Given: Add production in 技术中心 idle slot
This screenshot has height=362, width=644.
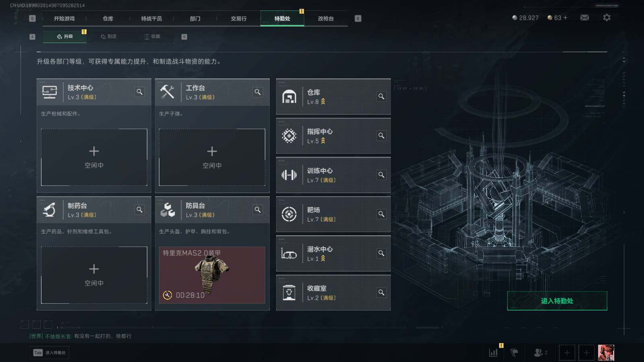Looking at the screenshot, I should (x=94, y=157).
